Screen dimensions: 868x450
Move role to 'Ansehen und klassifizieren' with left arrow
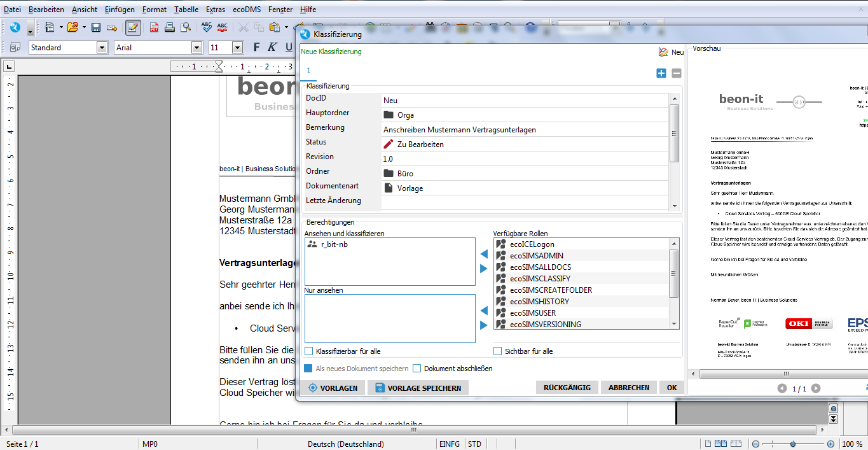pos(483,254)
